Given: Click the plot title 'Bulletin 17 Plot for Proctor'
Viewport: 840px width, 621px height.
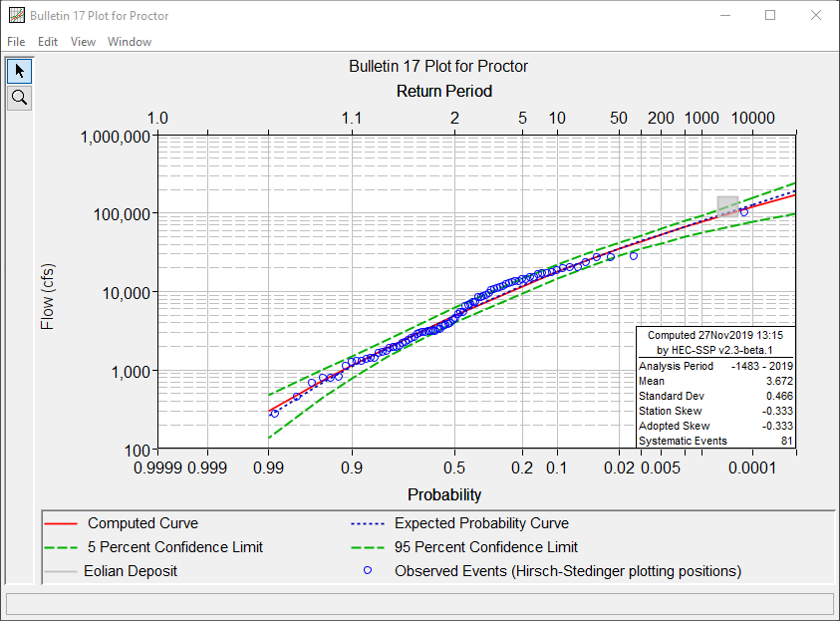Looking at the screenshot, I should coord(438,66).
